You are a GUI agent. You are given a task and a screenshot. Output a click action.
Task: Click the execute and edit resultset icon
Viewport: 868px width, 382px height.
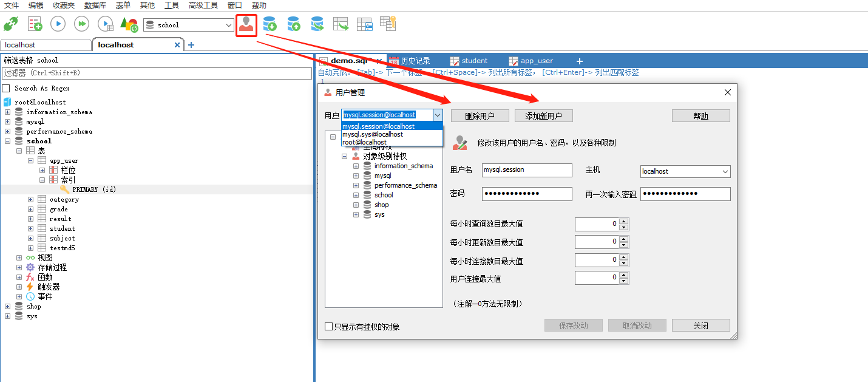click(106, 24)
